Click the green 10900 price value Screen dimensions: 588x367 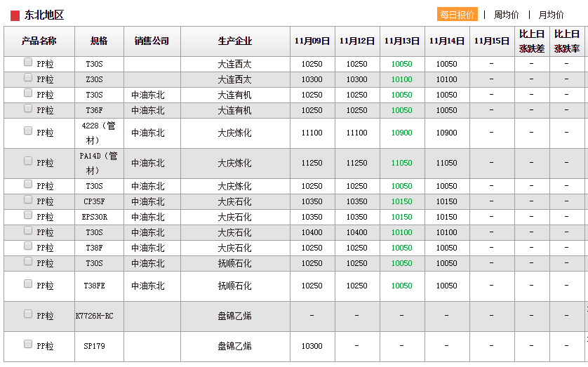click(401, 133)
